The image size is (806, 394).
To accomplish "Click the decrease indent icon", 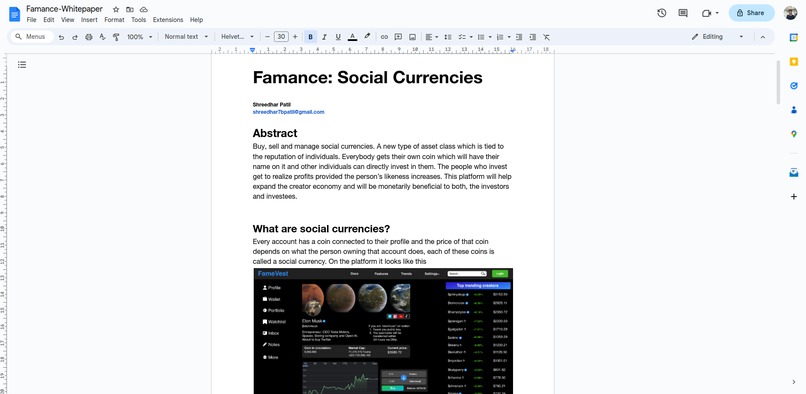I will click(519, 37).
